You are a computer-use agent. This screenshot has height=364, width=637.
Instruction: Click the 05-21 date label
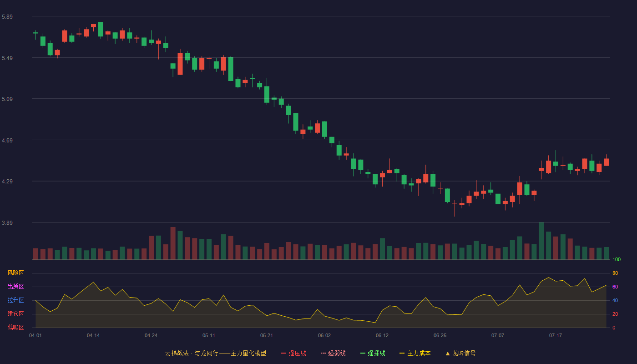pyautogui.click(x=267, y=335)
